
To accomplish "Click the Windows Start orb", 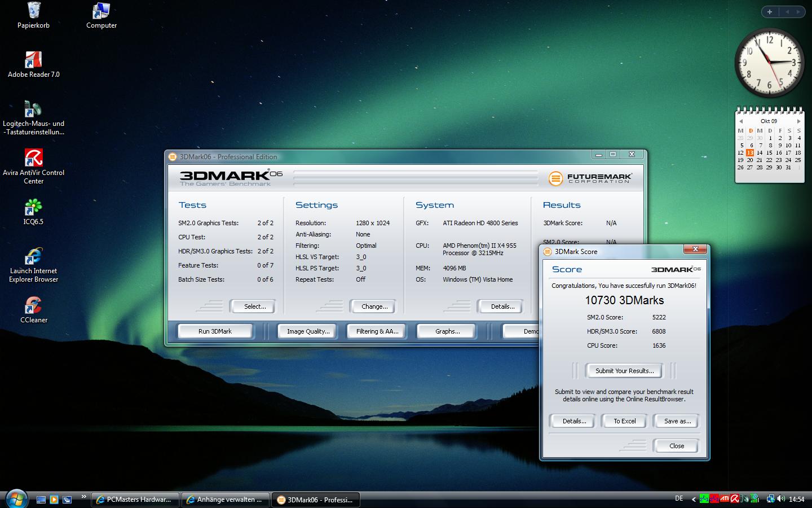I will [16, 499].
